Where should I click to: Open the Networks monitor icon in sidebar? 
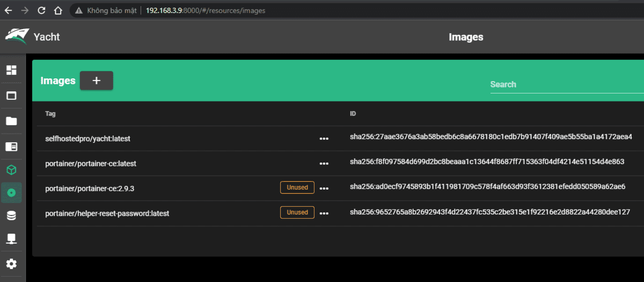point(11,239)
